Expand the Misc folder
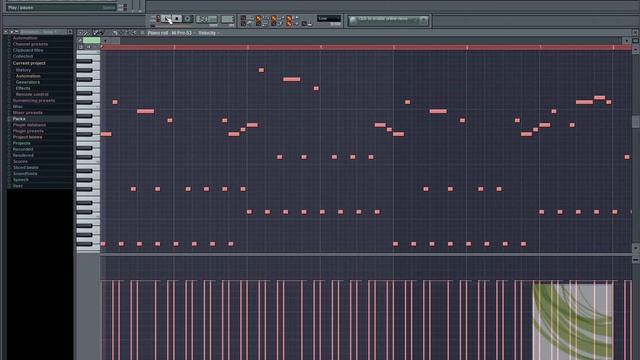The width and height of the screenshot is (640, 360). click(x=18, y=107)
